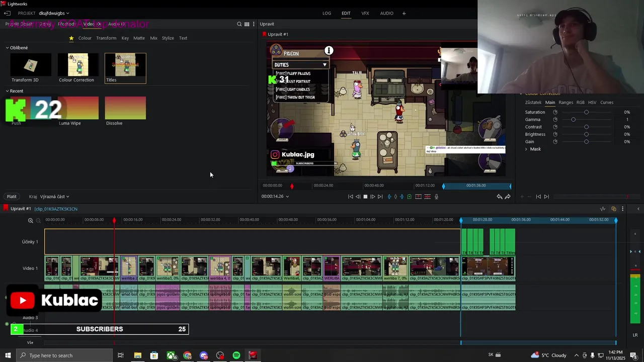Add new workspace with plus tab
This screenshot has width=644, height=362.
pyautogui.click(x=404, y=13)
